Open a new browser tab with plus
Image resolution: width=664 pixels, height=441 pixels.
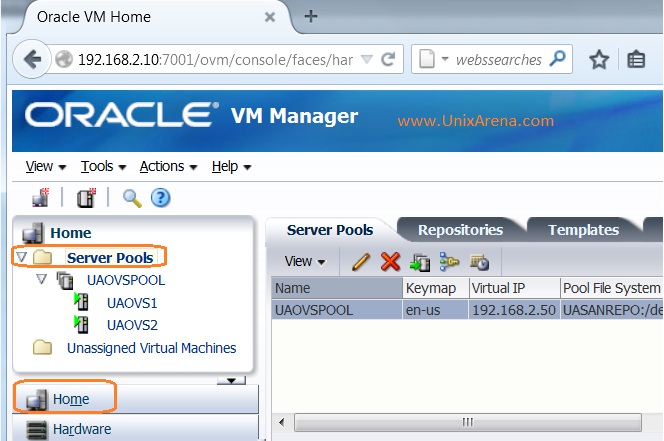pos(311,16)
